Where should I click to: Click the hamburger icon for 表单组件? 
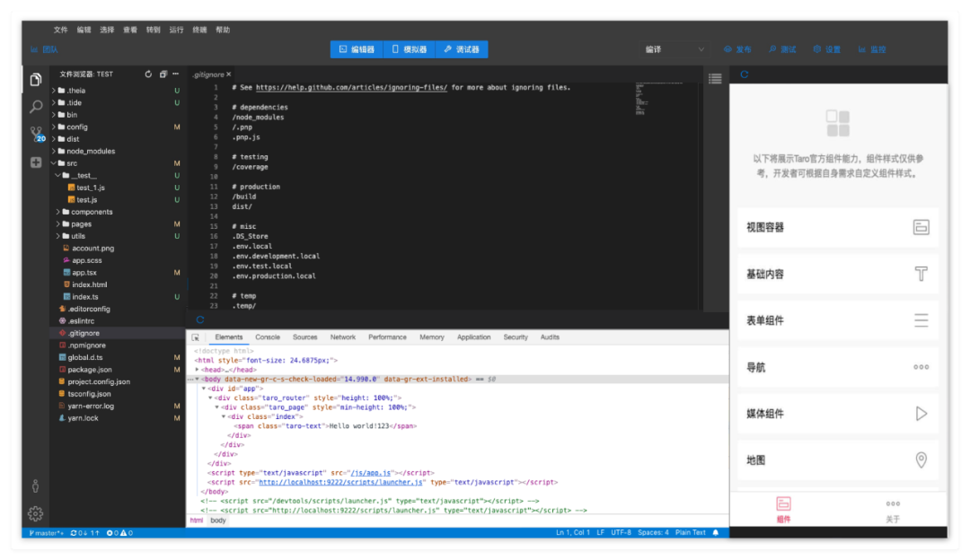tap(921, 320)
